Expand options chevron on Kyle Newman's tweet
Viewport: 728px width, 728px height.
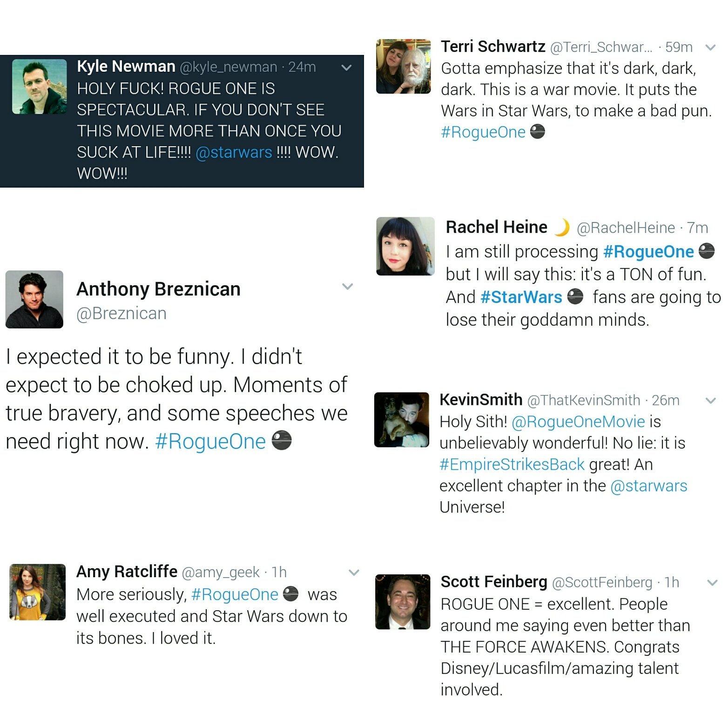coord(346,67)
